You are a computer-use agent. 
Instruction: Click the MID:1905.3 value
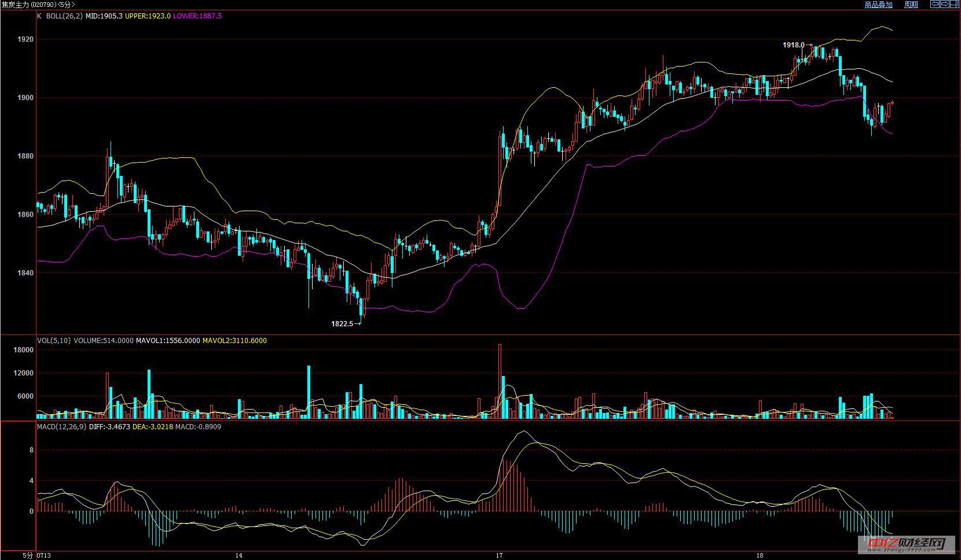point(104,16)
